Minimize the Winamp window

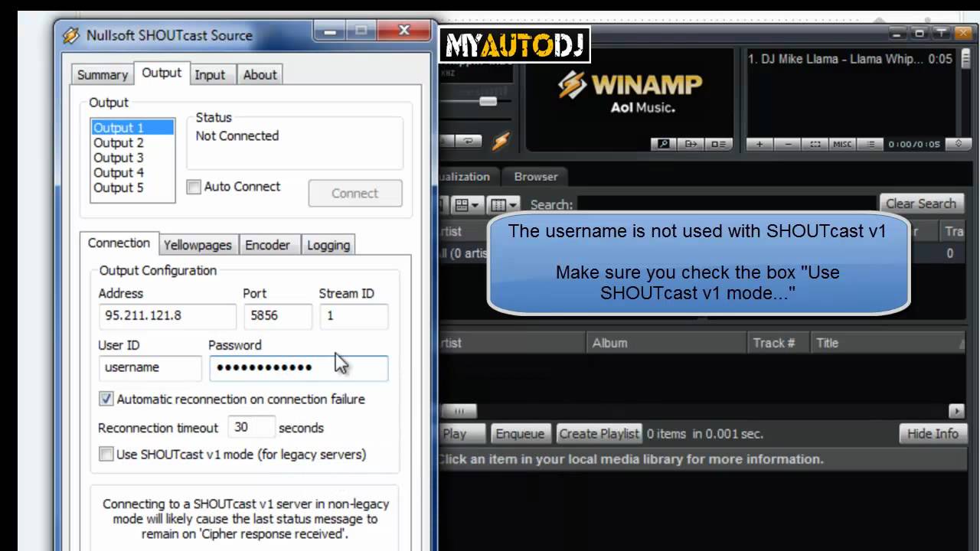pyautogui.click(x=897, y=33)
